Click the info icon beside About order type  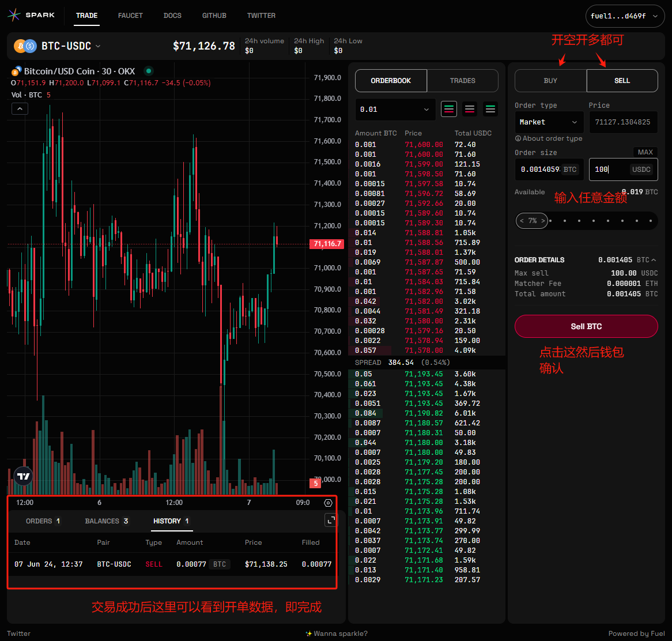[518, 138]
